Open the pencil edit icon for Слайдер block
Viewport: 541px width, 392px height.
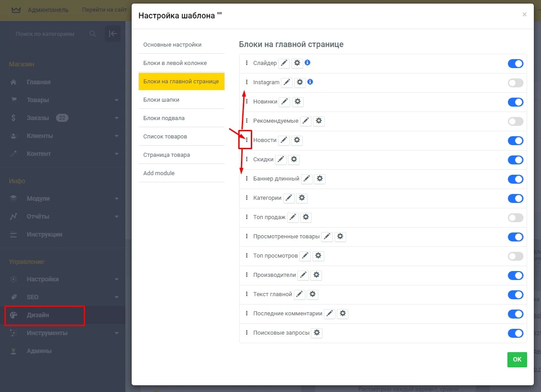284,63
